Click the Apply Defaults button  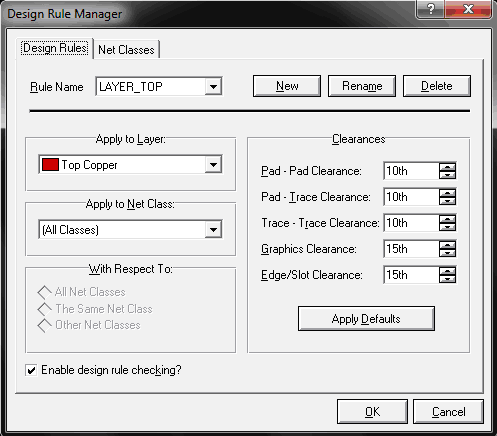point(366,319)
